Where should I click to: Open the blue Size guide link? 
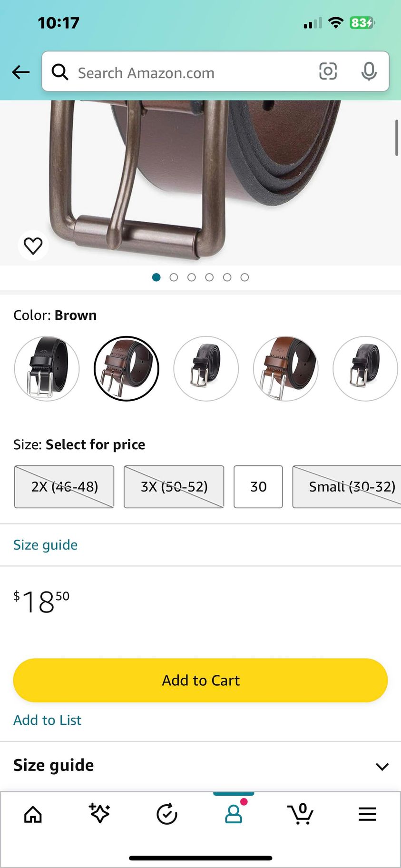(x=46, y=545)
